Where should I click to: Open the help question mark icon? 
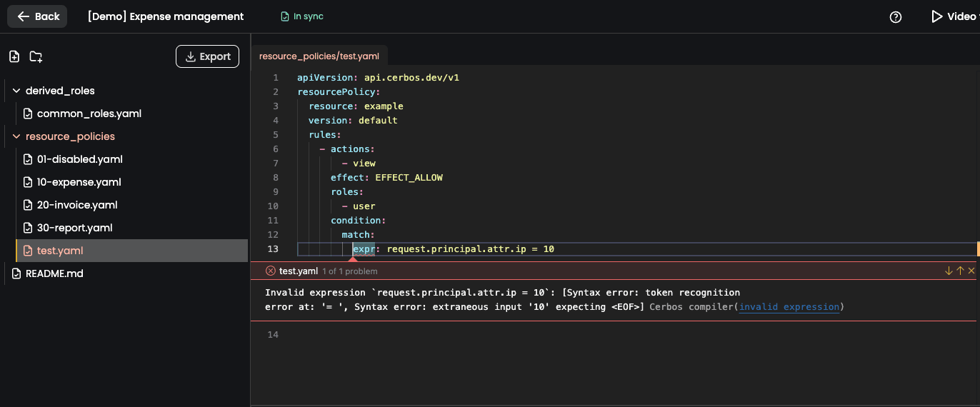896,16
